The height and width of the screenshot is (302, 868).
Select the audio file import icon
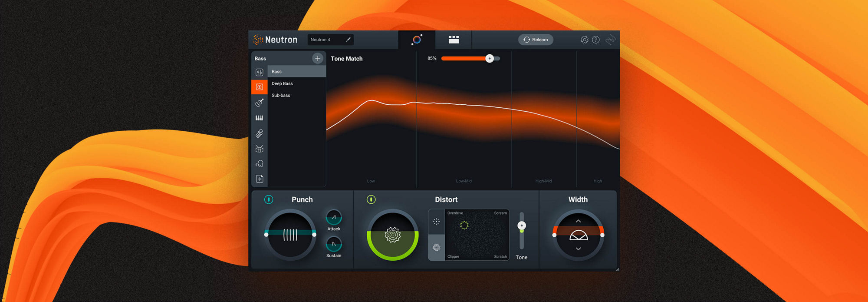260,179
